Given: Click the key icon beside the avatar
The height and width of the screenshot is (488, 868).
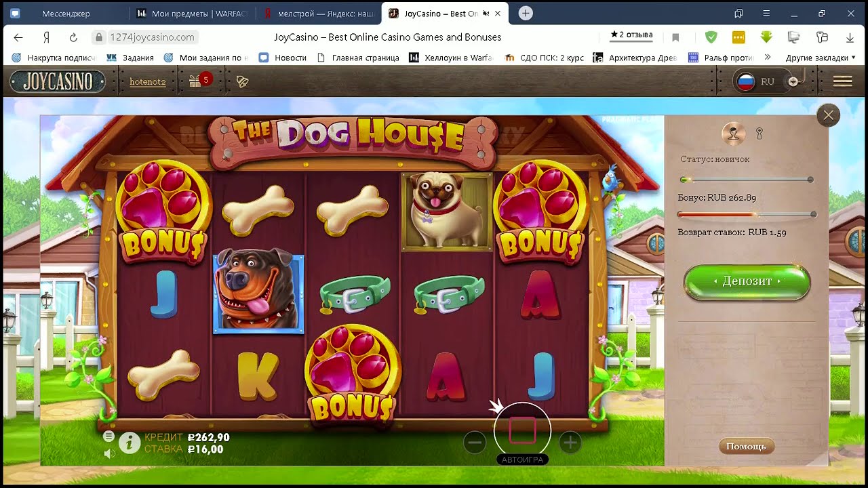Looking at the screenshot, I should pyautogui.click(x=759, y=134).
